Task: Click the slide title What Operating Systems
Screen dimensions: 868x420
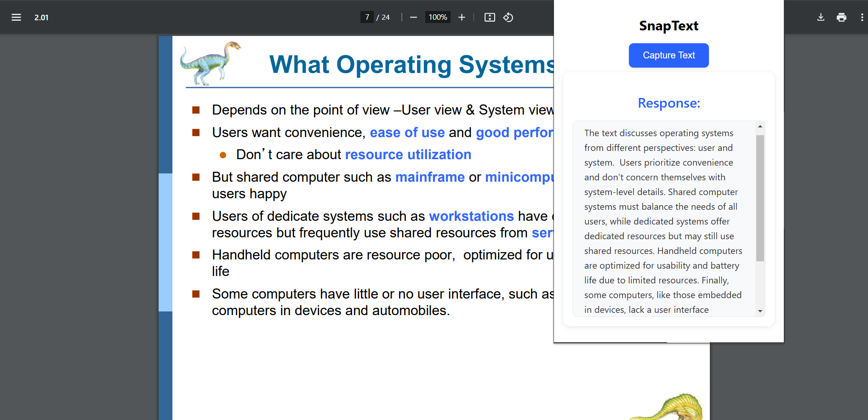Action: point(411,64)
